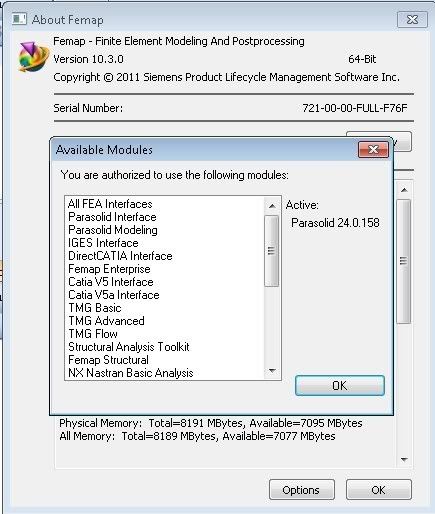Select Femap Enterprise module entry
Screen dimensions: 435x514
point(109,269)
